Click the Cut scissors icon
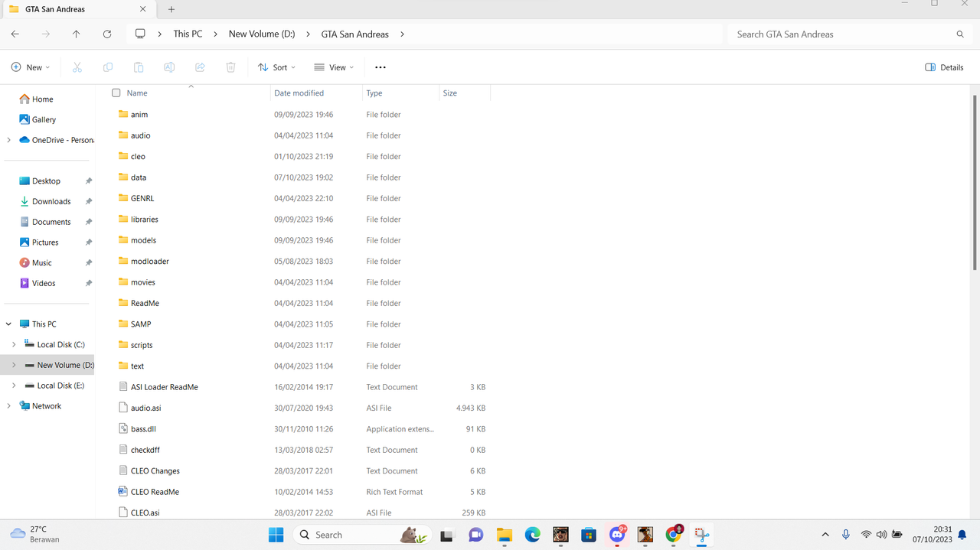980x550 pixels. (x=77, y=67)
